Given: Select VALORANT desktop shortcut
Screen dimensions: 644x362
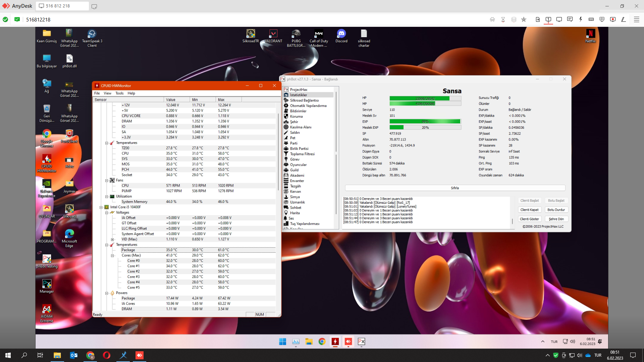Looking at the screenshot, I should tap(273, 36).
